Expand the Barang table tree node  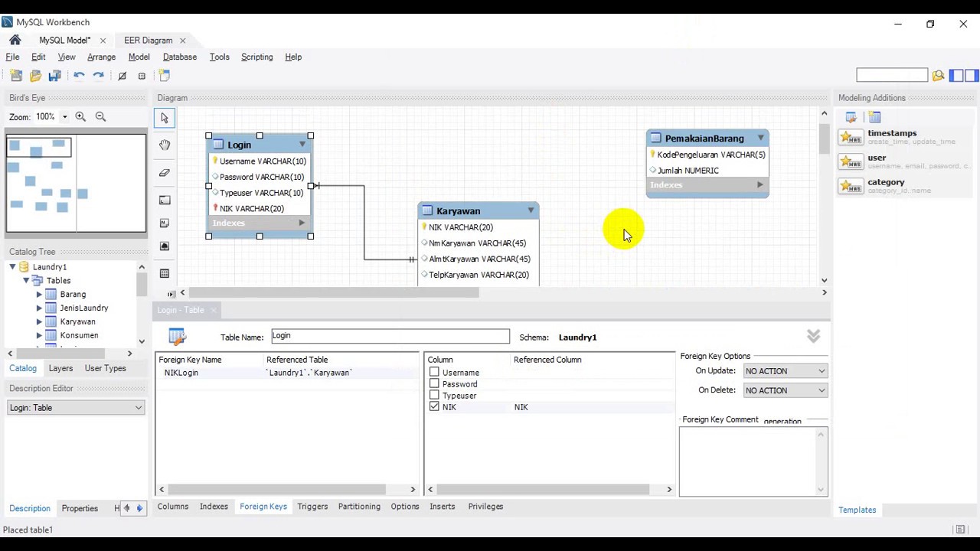(39, 294)
